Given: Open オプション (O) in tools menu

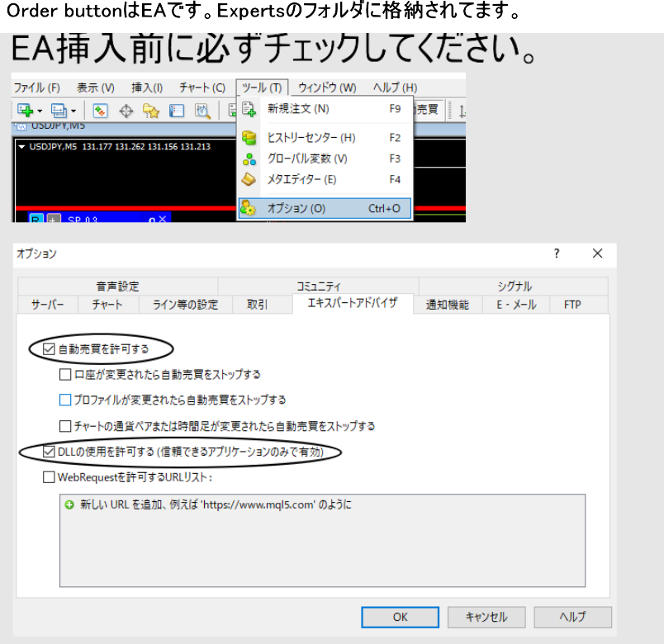Looking at the screenshot, I should [x=296, y=209].
